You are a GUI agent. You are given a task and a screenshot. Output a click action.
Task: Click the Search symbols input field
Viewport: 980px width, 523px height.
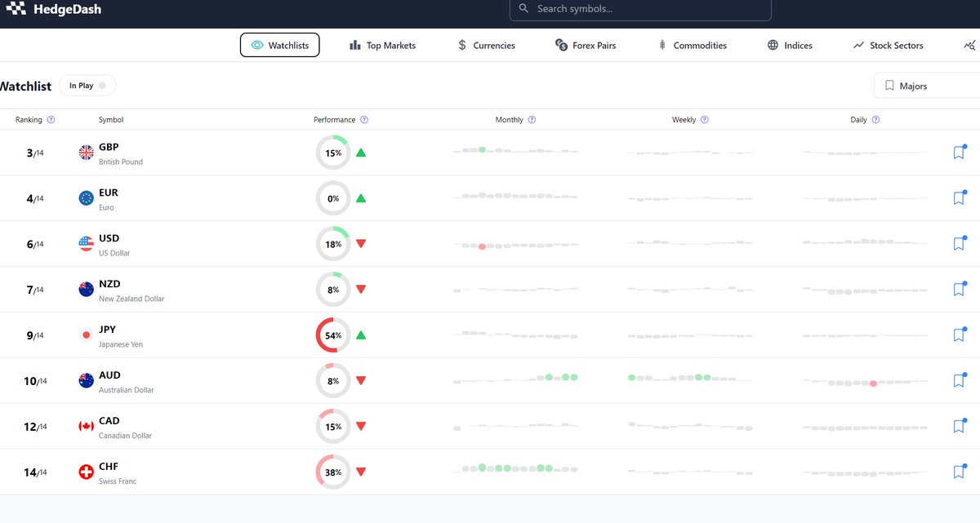(640, 9)
